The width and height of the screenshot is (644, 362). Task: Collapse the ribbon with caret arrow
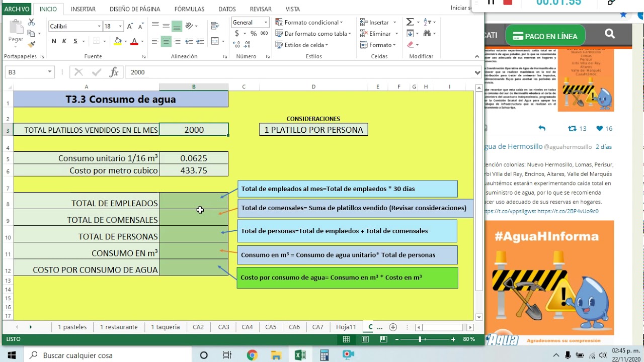click(477, 57)
